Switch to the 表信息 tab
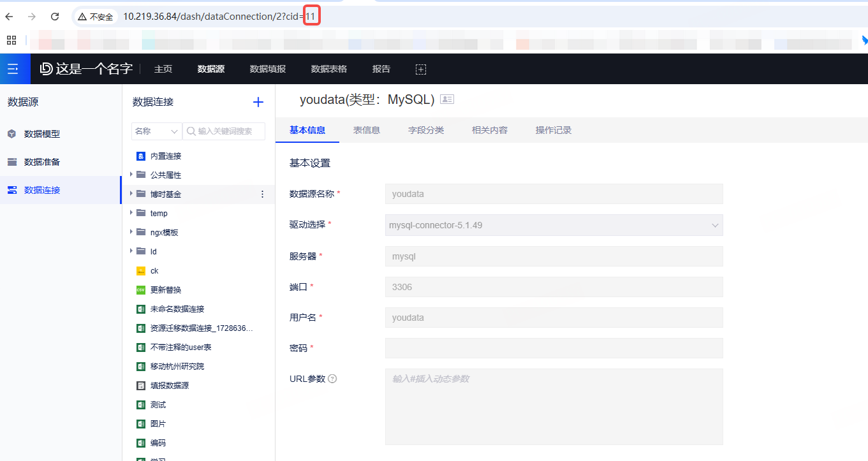 click(x=367, y=130)
